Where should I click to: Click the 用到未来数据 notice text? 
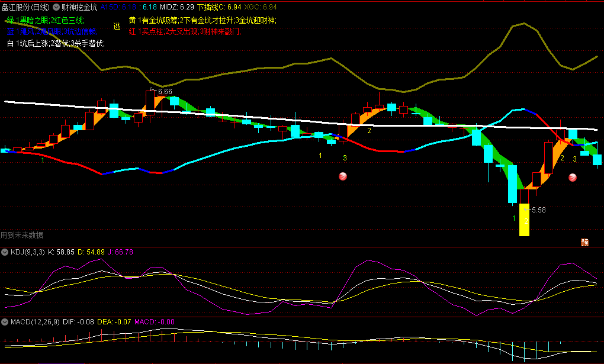pos(22,235)
